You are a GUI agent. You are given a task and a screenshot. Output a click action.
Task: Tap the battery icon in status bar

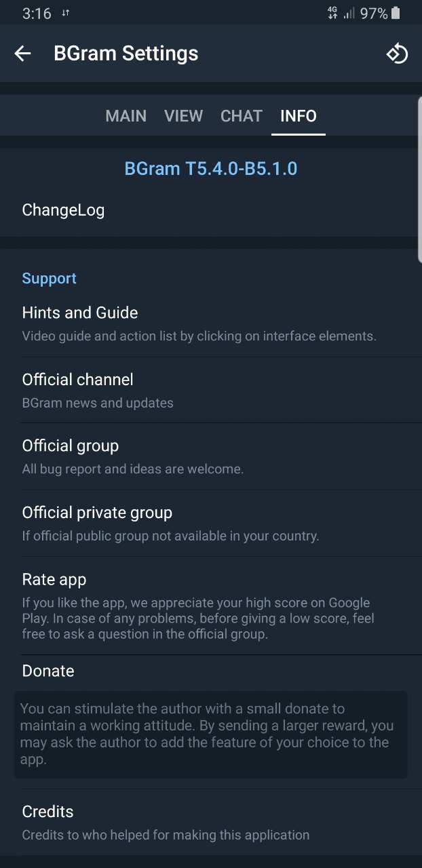pos(396,13)
